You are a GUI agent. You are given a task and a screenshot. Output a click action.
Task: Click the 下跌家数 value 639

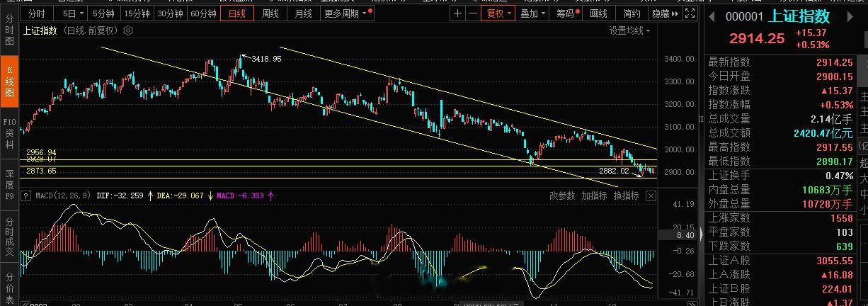[843, 246]
